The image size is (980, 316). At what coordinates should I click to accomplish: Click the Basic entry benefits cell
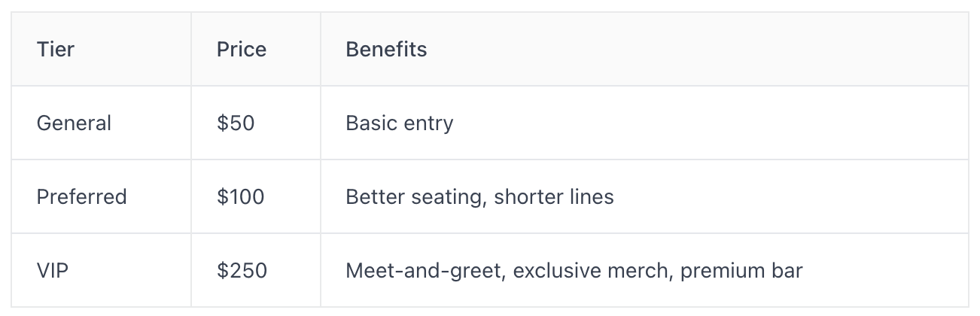coord(644,123)
